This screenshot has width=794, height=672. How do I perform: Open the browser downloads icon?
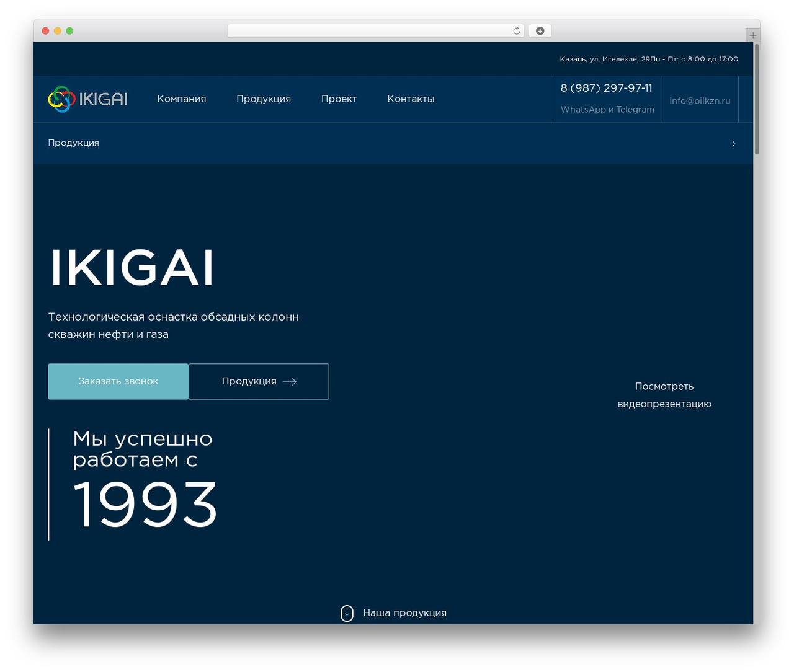(x=540, y=31)
